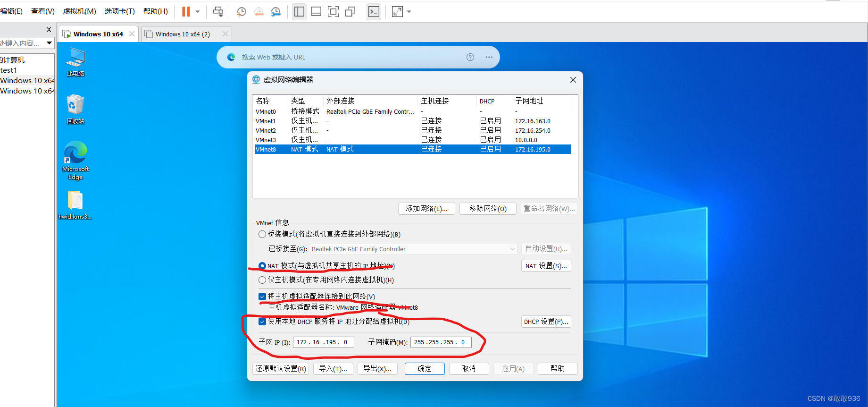The width and height of the screenshot is (868, 407).
Task: Toggle 将主机虚拟适配器连接到此网络 checkbox
Action: (262, 297)
